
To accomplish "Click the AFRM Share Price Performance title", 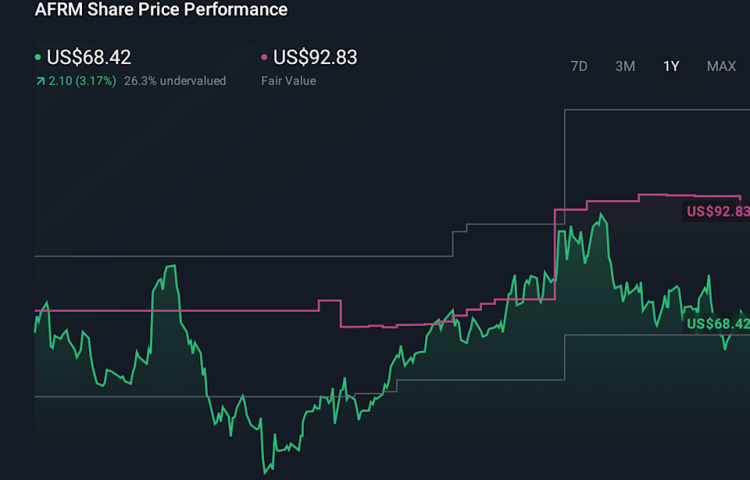I will click(x=161, y=10).
